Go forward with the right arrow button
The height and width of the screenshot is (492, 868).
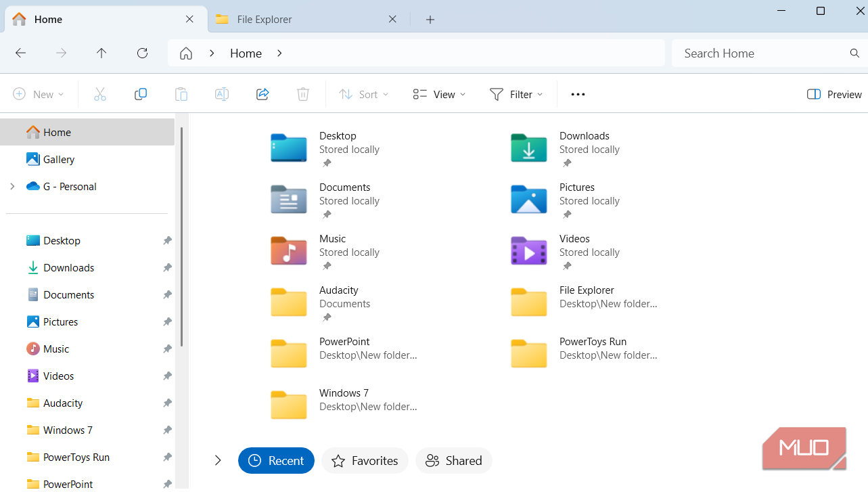click(x=62, y=53)
